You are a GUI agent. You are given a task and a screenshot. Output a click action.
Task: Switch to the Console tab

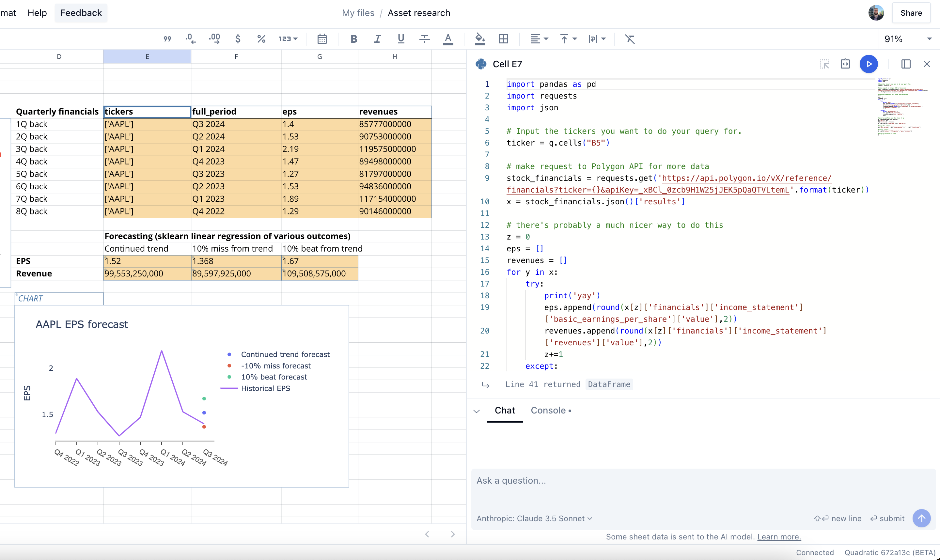(x=551, y=411)
